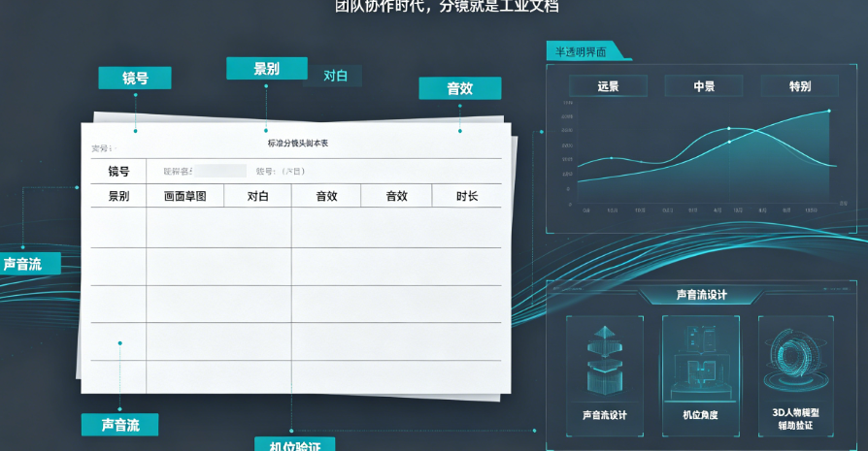Switch to the 远景 chart tab

point(608,86)
